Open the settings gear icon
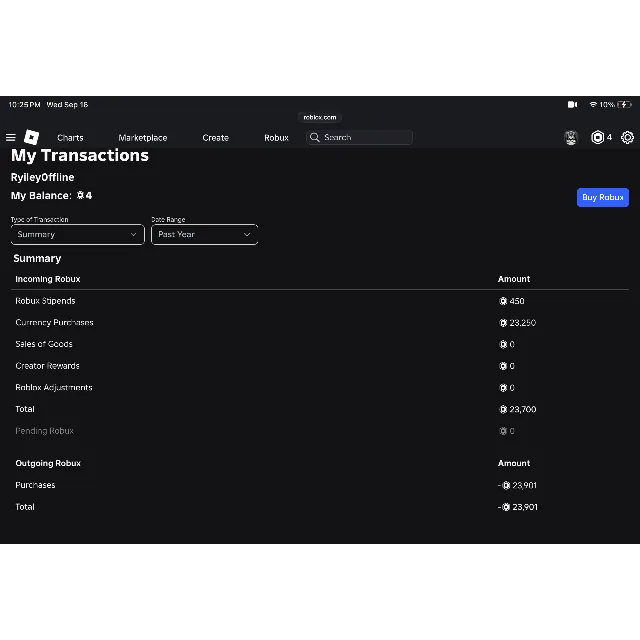 click(x=627, y=138)
